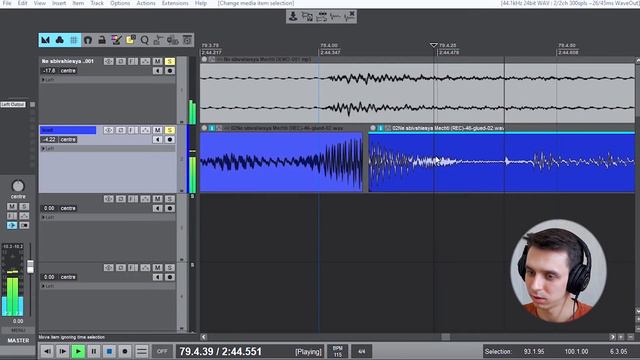Open the Insert menu
Viewport: 640px width, 360px height.
tap(59, 3)
